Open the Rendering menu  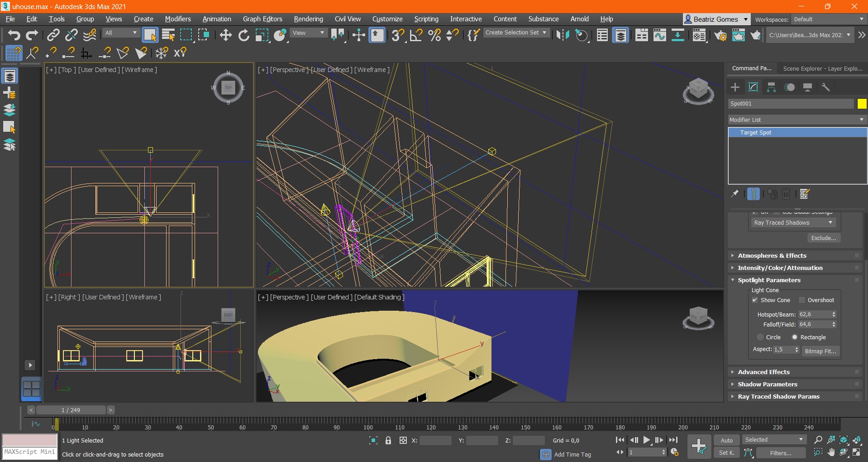click(308, 19)
